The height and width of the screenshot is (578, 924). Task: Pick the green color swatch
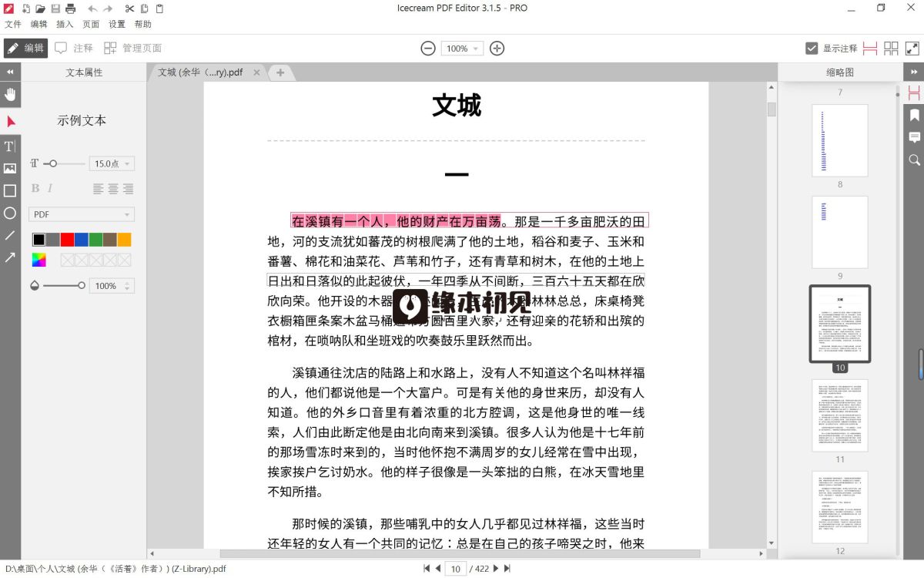click(95, 240)
